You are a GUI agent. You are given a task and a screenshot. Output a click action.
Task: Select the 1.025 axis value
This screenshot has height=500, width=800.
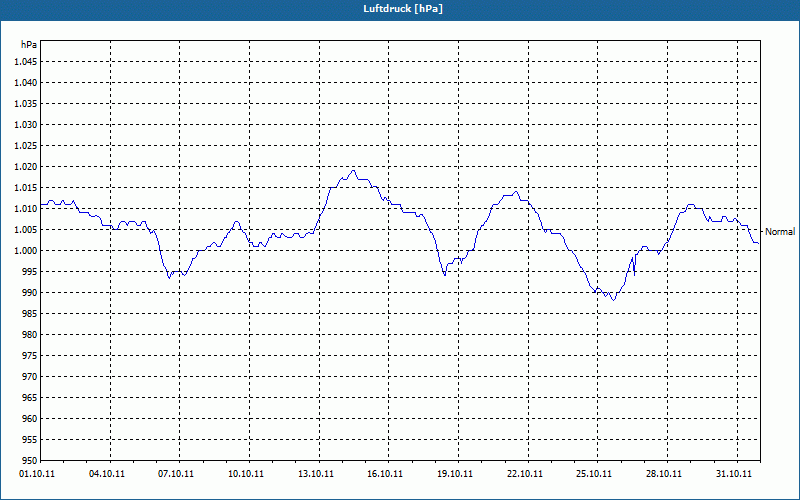point(26,145)
